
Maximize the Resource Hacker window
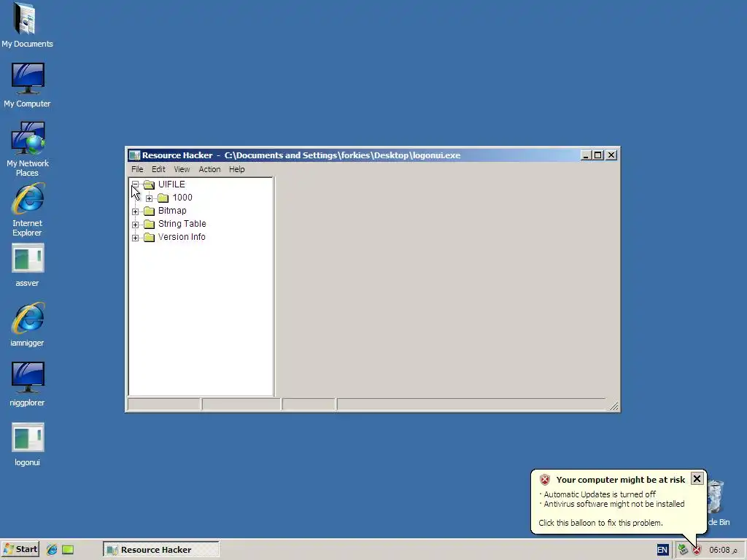pyautogui.click(x=598, y=155)
